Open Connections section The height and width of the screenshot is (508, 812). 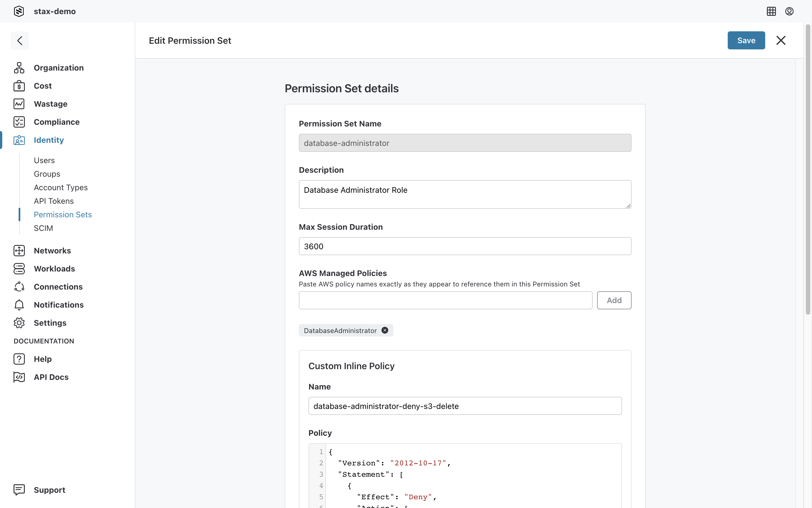tap(58, 286)
